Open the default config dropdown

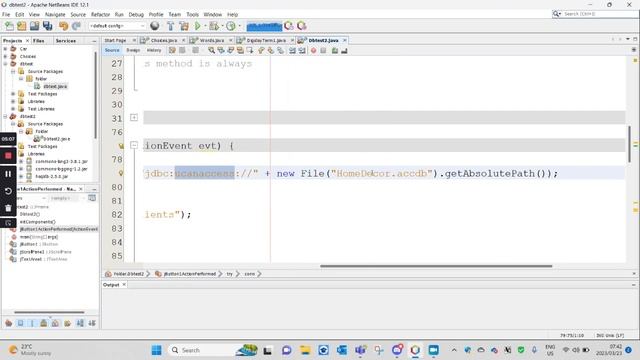pos(117,26)
